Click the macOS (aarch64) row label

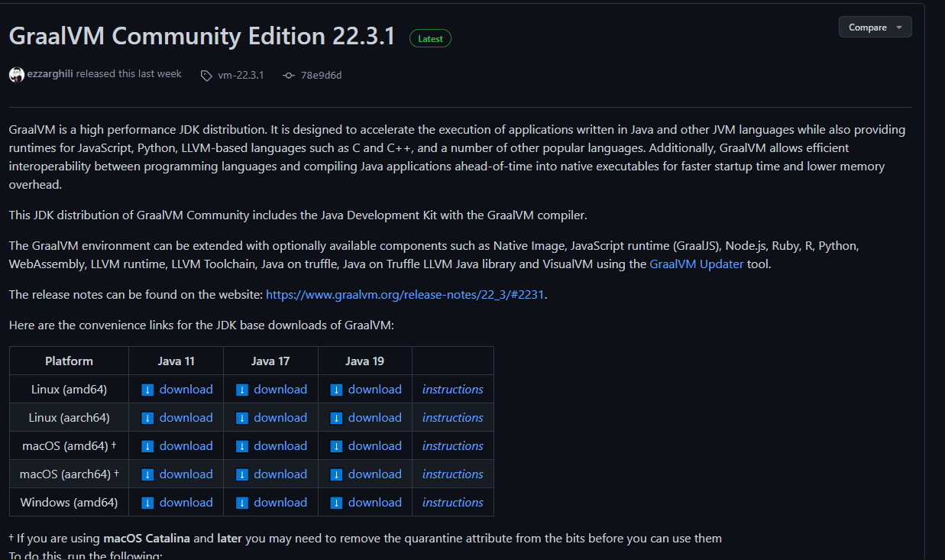[69, 474]
